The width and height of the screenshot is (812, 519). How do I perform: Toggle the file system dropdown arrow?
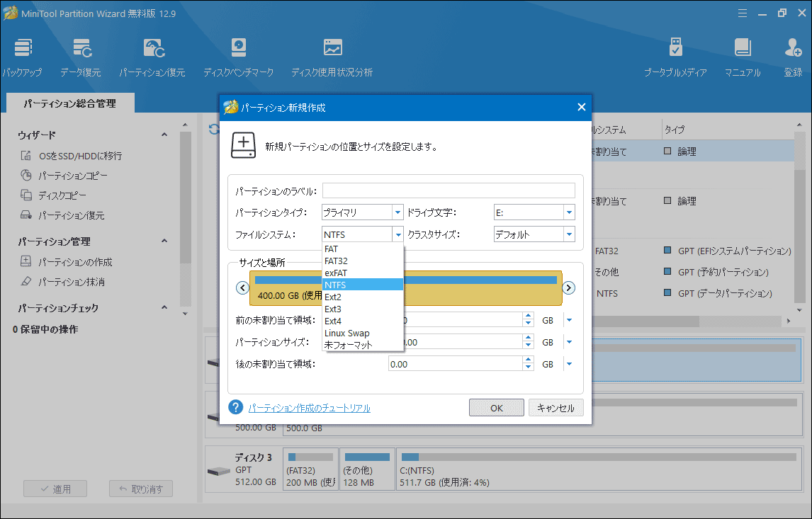[397, 234]
